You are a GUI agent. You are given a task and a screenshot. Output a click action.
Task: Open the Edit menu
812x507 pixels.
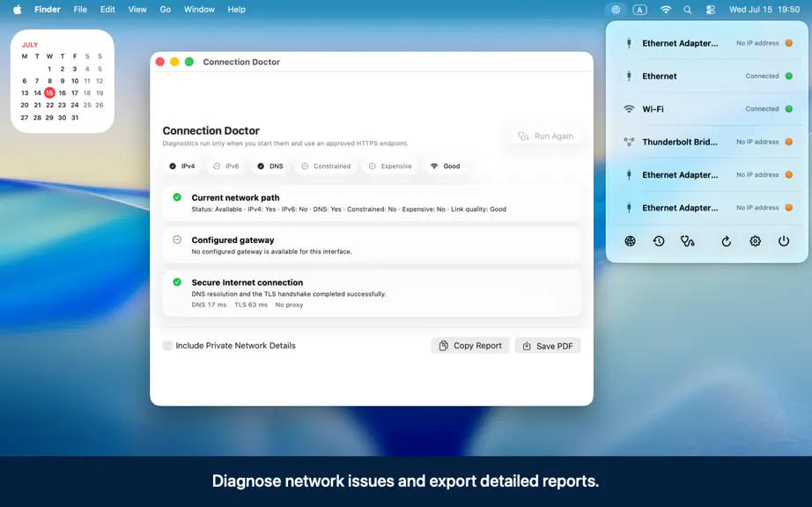[107, 10]
